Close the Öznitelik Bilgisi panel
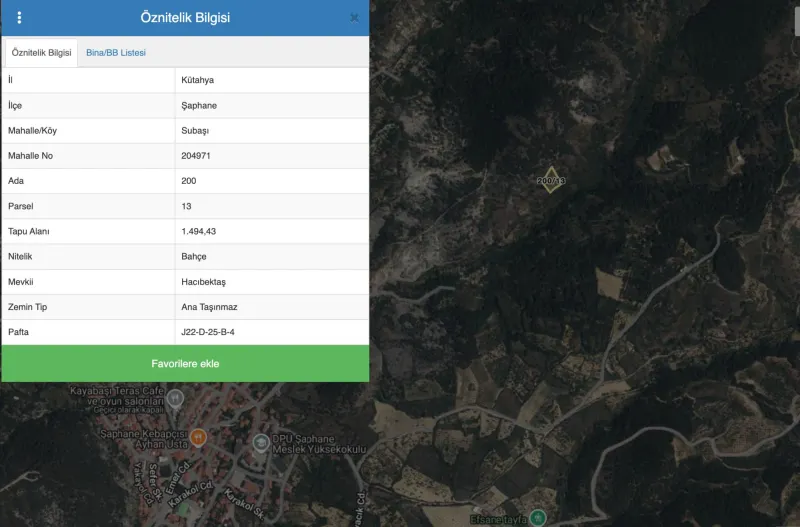The height and width of the screenshot is (527, 800). [x=354, y=18]
